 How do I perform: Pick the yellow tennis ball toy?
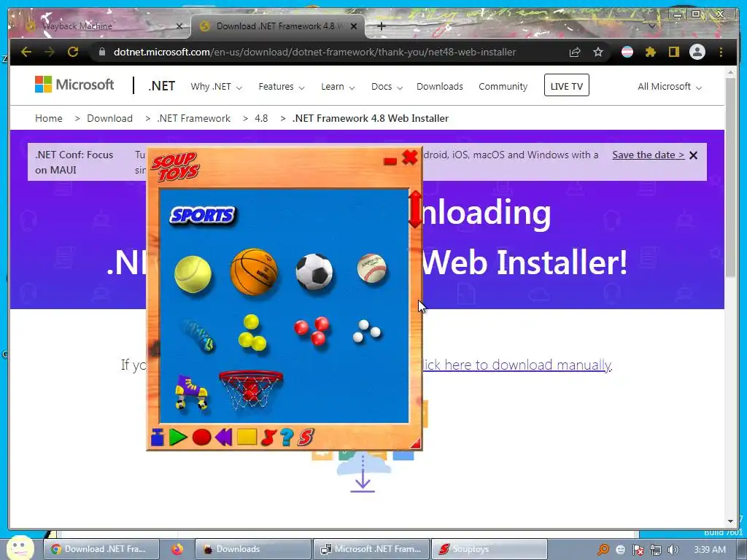(193, 274)
